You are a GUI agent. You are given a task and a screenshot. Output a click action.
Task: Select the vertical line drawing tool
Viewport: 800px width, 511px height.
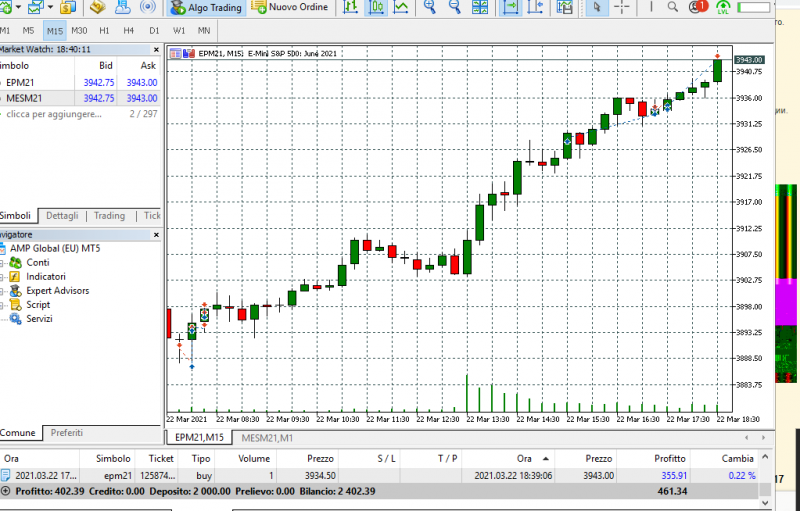pos(651,7)
